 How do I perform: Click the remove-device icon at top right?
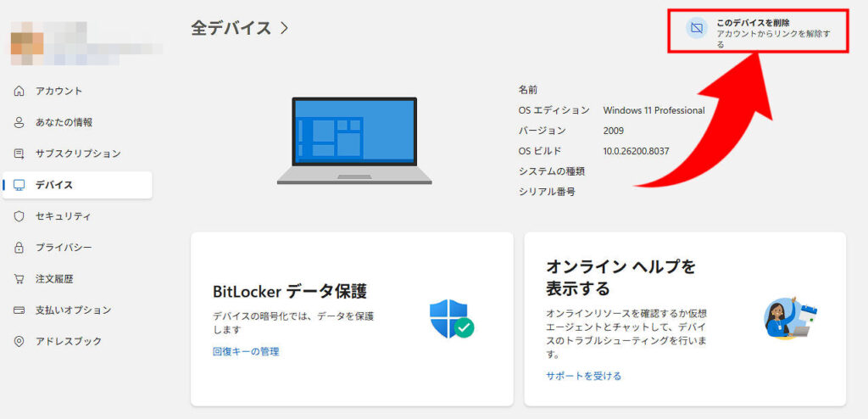point(698,28)
